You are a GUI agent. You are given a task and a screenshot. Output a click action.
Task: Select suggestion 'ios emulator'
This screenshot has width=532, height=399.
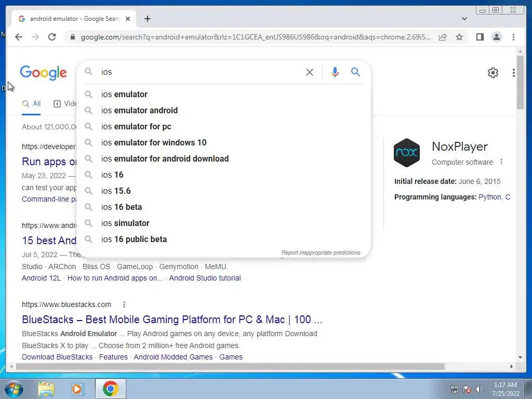click(224, 95)
